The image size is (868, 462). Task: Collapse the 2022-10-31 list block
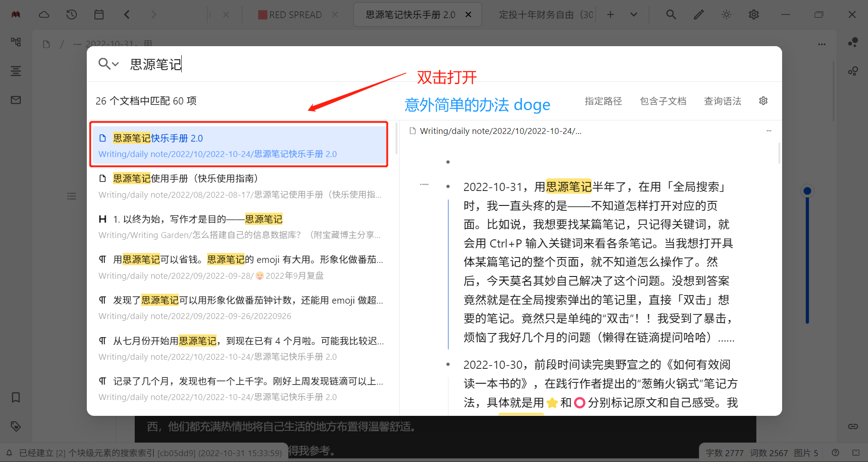[x=424, y=184]
